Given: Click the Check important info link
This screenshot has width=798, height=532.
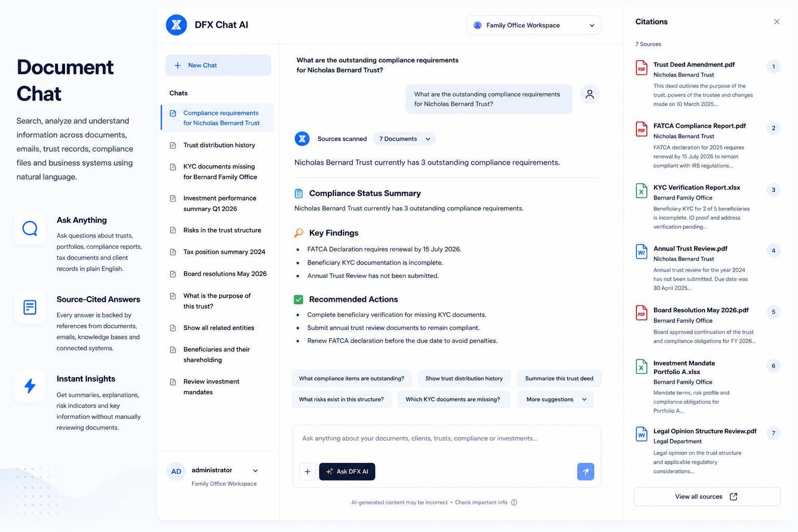Looking at the screenshot, I should (x=481, y=502).
